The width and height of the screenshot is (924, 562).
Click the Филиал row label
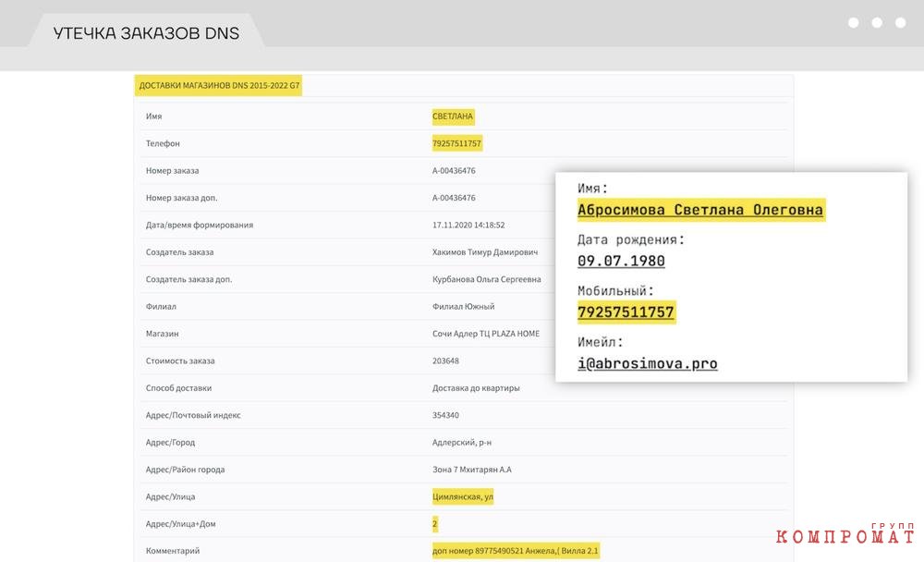pyautogui.click(x=161, y=306)
